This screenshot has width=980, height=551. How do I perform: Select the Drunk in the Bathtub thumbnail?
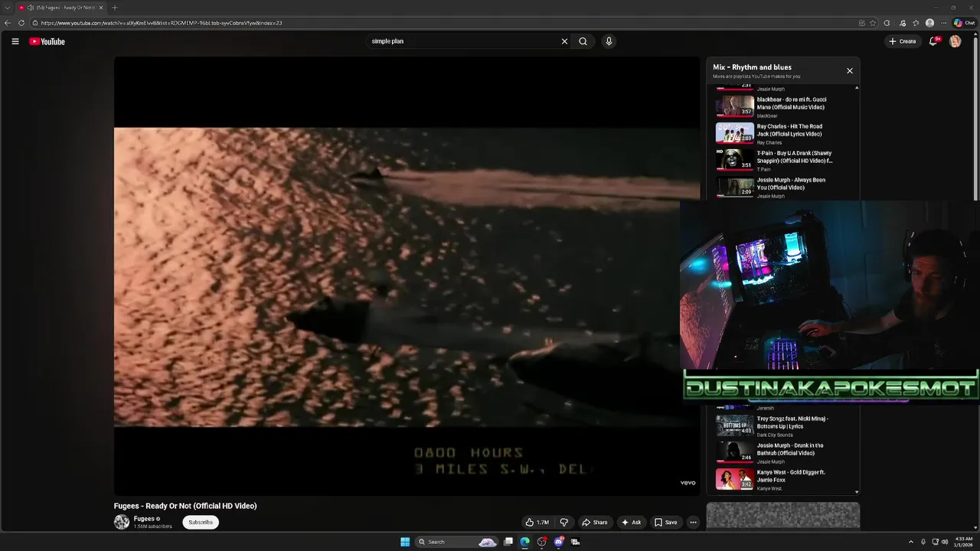point(734,452)
